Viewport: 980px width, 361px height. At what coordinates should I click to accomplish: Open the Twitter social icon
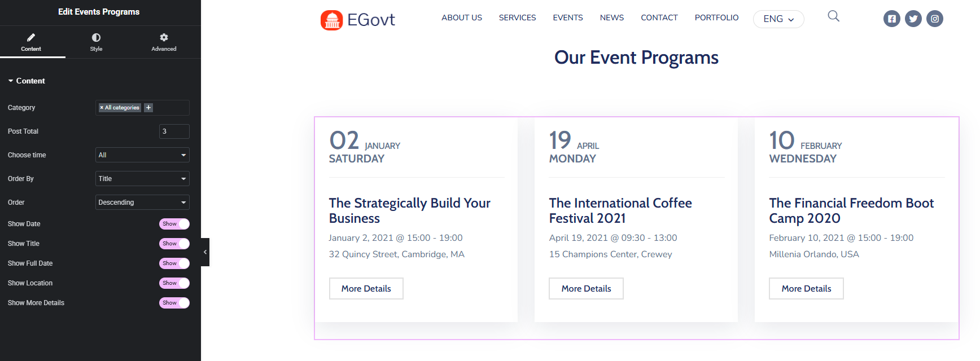913,19
